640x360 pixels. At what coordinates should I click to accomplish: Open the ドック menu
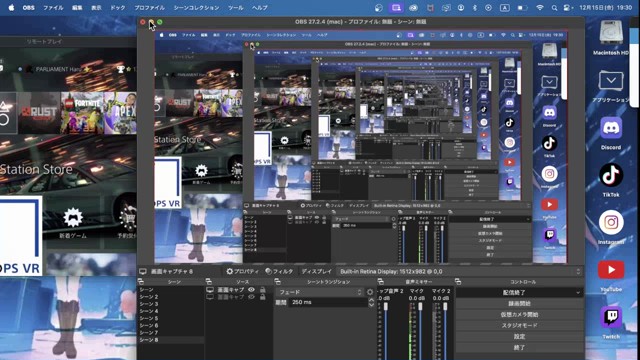pos(118,8)
